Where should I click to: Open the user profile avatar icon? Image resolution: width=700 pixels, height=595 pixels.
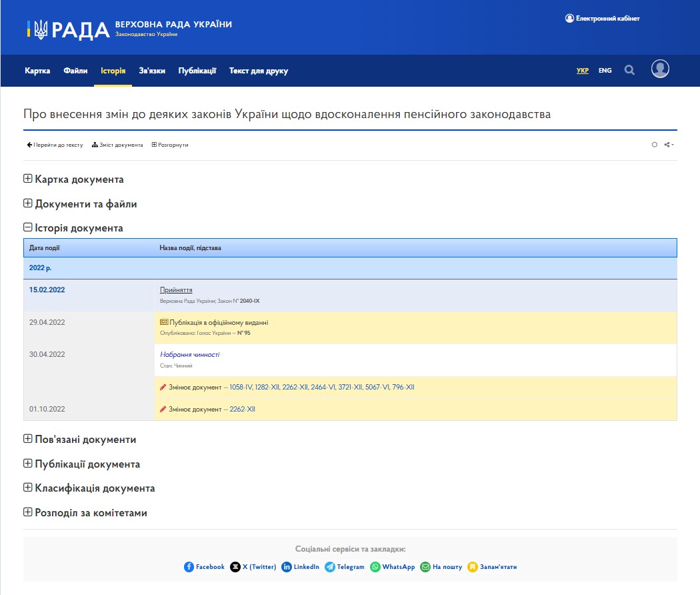660,69
